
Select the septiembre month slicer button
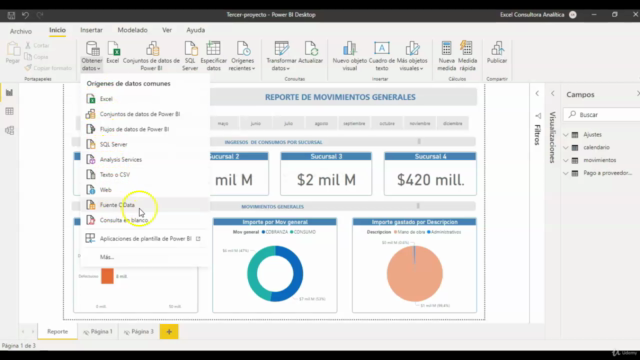point(354,123)
